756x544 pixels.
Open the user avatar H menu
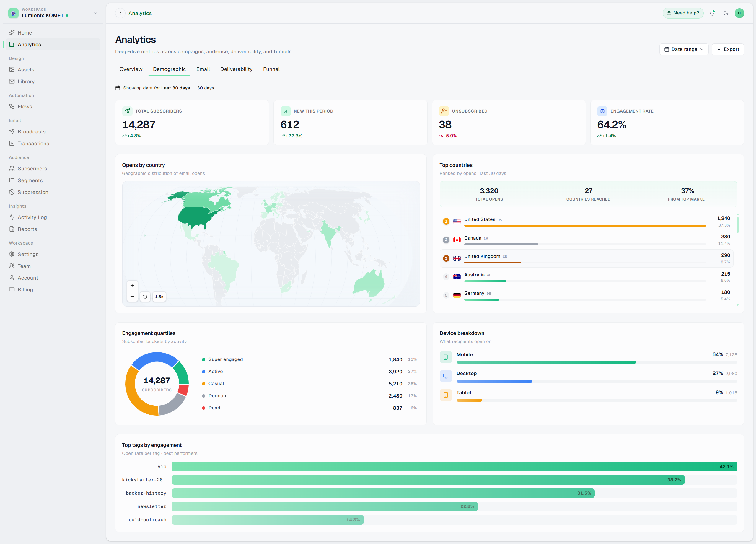click(x=739, y=13)
